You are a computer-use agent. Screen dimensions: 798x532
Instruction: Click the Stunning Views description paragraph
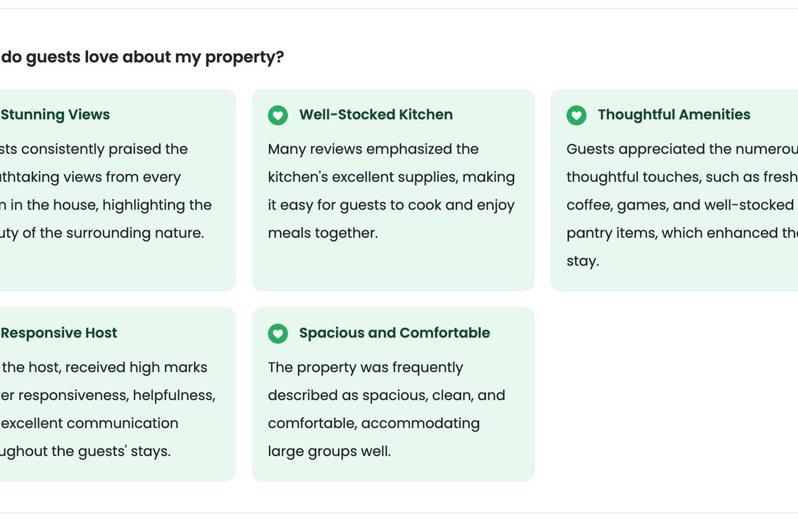click(105, 191)
